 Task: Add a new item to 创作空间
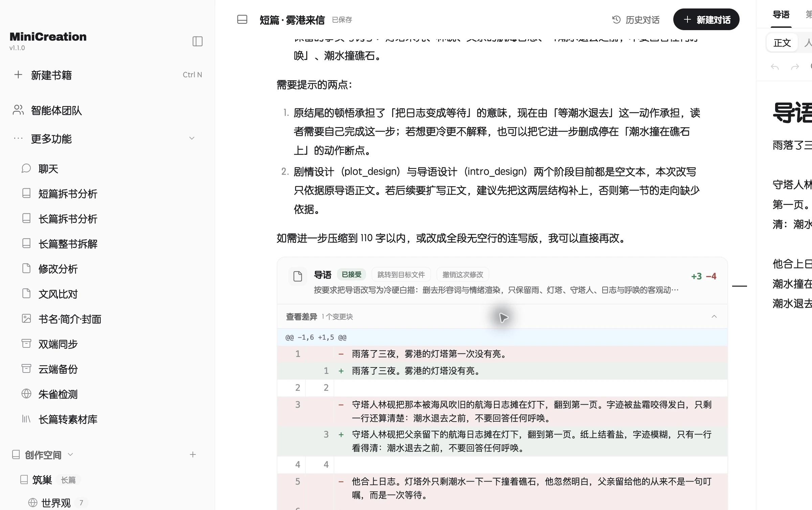193,454
